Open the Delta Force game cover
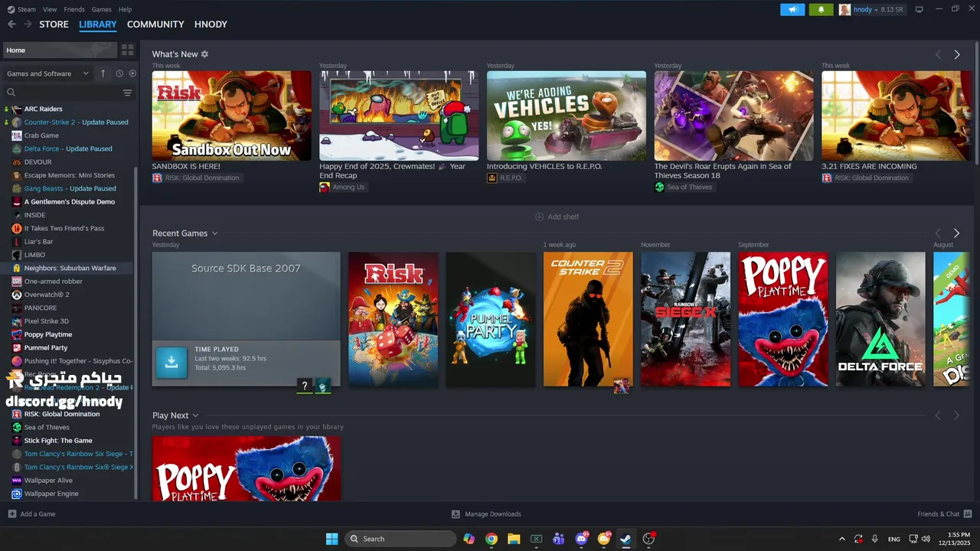The height and width of the screenshot is (551, 980). point(880,319)
